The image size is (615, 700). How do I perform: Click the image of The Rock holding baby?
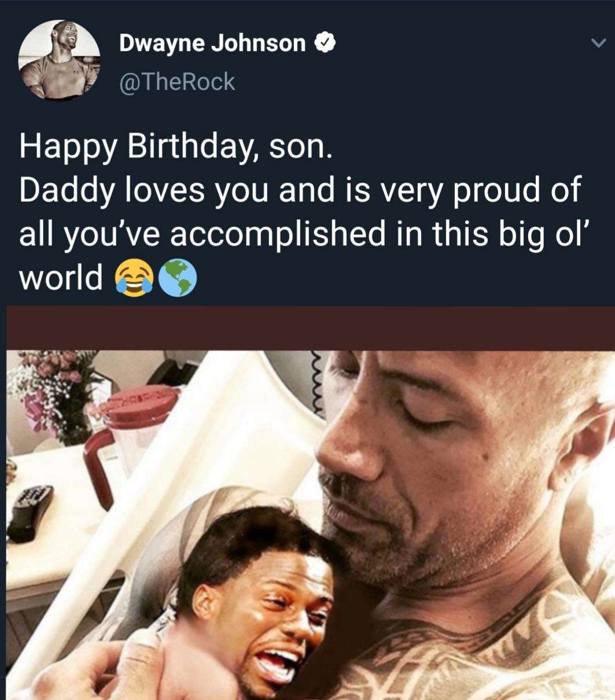coord(307,509)
